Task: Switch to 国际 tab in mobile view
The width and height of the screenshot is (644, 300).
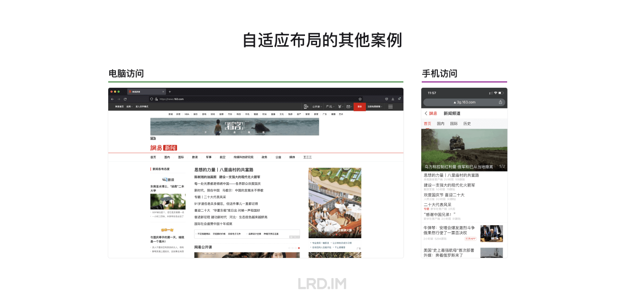Action: (454, 124)
